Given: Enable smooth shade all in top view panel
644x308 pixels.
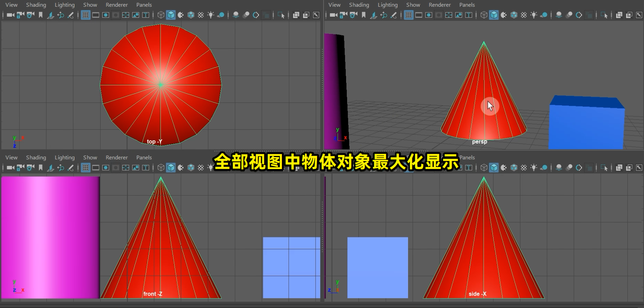Looking at the screenshot, I should click(x=171, y=15).
